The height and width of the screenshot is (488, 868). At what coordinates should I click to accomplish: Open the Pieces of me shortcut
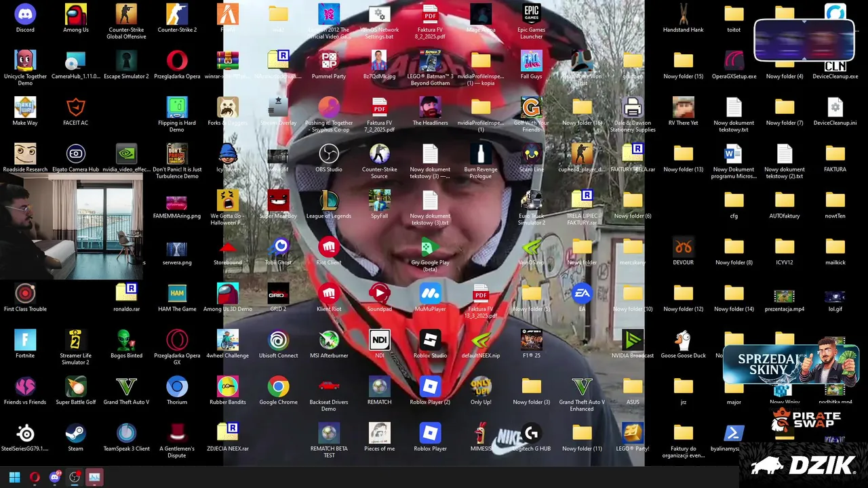[379, 437]
